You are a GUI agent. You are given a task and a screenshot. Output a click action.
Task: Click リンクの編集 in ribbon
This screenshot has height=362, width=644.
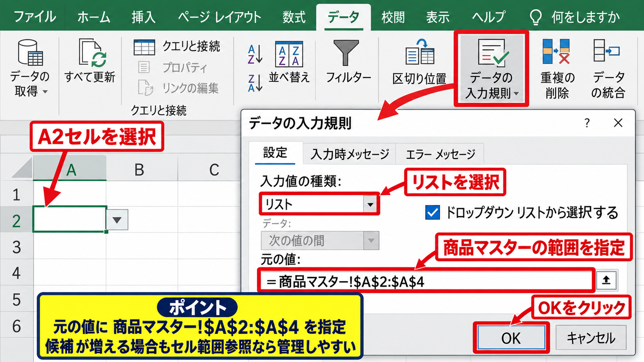(x=178, y=88)
